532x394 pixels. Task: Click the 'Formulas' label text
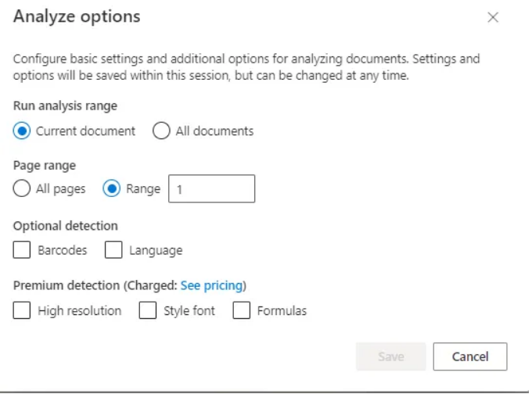click(282, 311)
